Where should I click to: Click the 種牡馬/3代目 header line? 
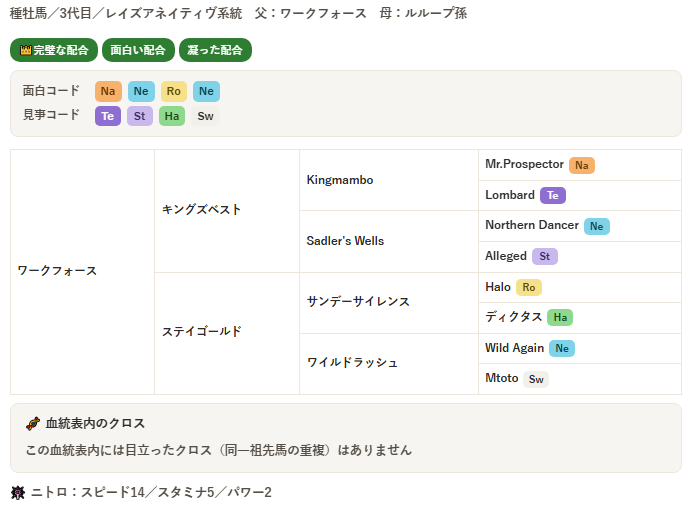238,14
